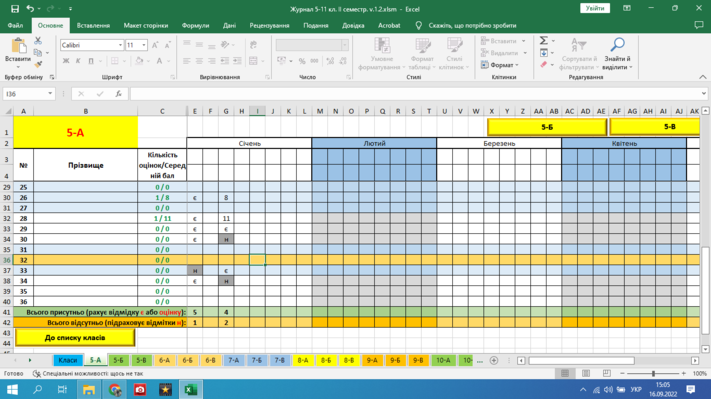
Task: Click the Save icon in title bar
Action: 15,9
